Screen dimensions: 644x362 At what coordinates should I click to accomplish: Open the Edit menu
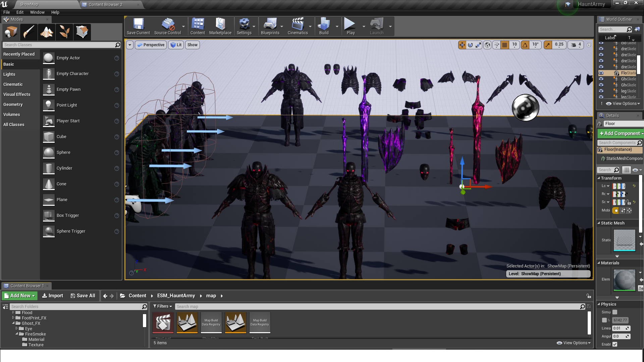[20, 12]
